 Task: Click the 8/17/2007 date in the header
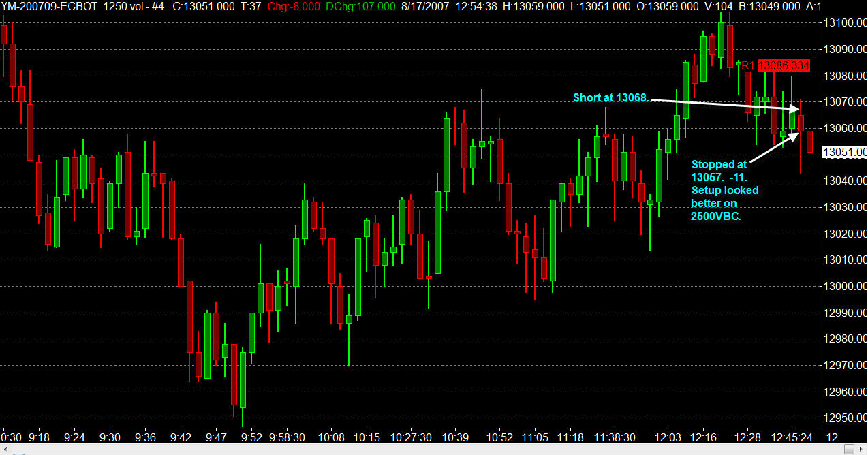pos(424,5)
